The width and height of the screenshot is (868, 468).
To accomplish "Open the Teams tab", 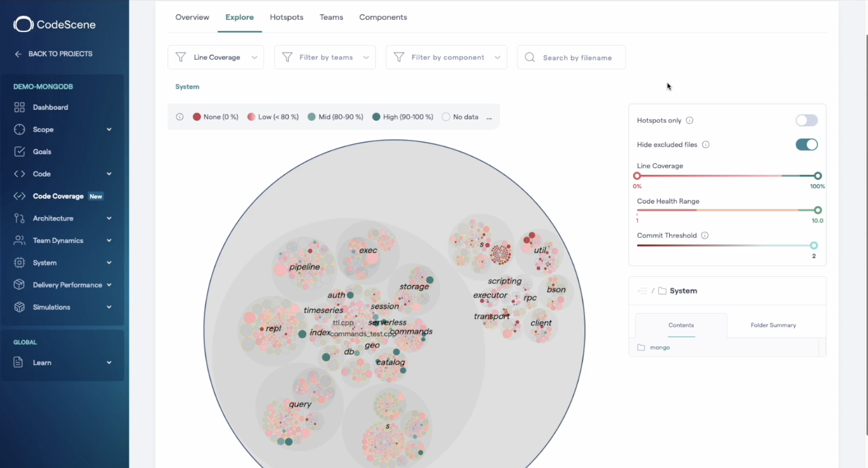I will coord(331,17).
